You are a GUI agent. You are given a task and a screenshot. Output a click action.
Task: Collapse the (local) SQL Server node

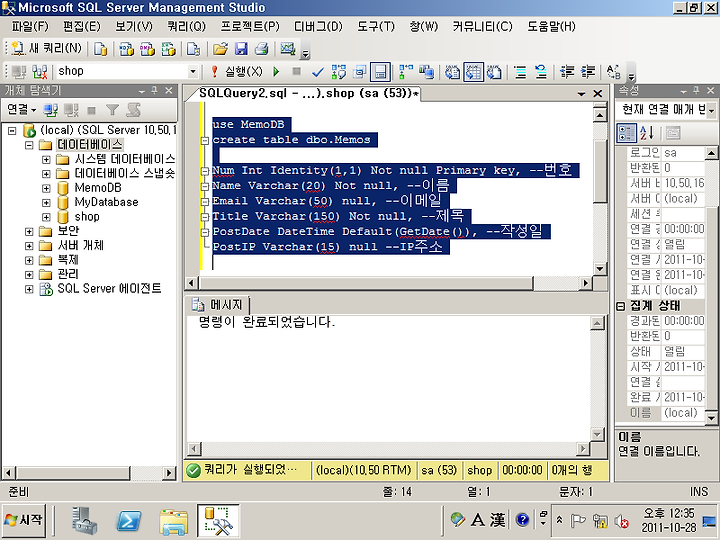click(13, 131)
